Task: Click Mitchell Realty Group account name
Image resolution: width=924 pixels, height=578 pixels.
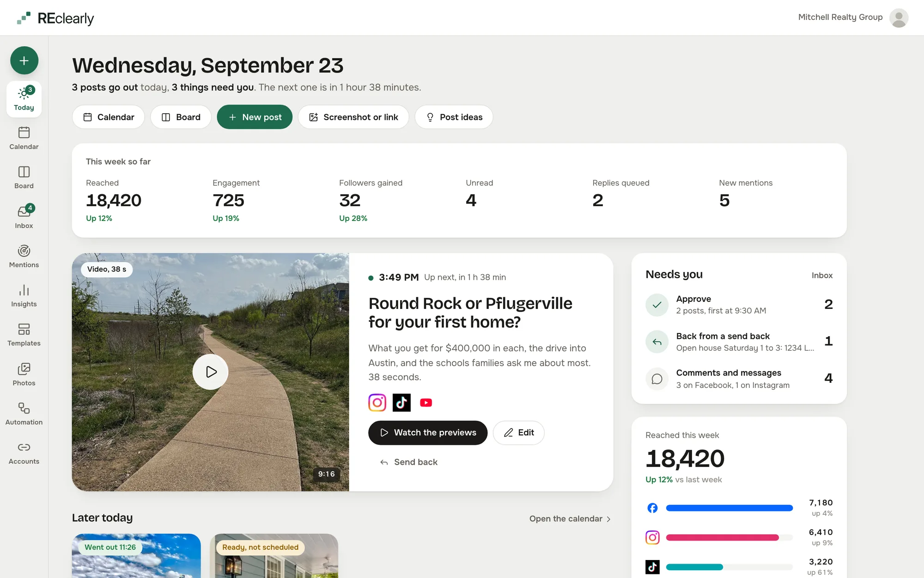Action: pyautogui.click(x=840, y=17)
